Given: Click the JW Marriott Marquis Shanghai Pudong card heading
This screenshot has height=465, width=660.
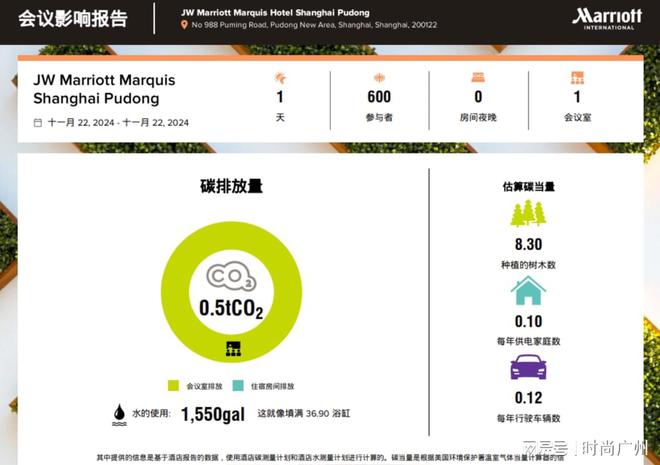Looking at the screenshot, I should tap(104, 89).
